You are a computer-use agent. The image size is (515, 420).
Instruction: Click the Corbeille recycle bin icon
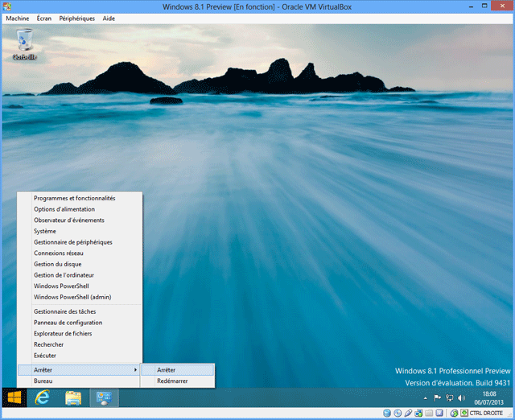(24, 43)
